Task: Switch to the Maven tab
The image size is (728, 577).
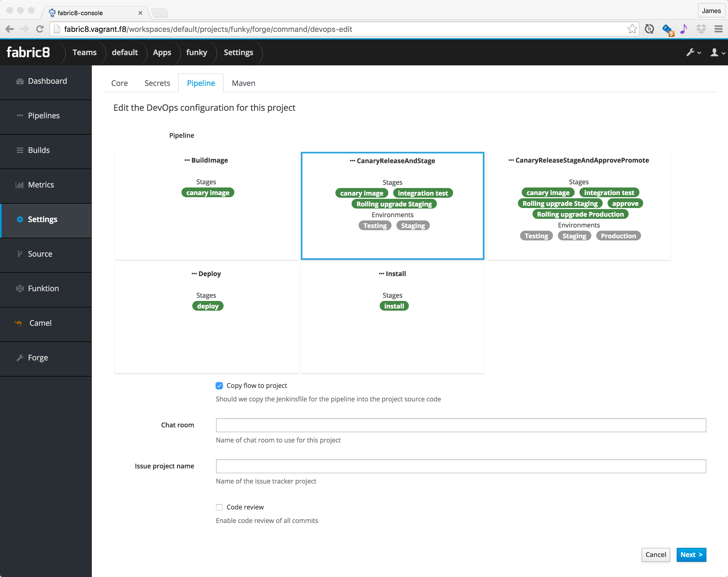Action: 244,83
